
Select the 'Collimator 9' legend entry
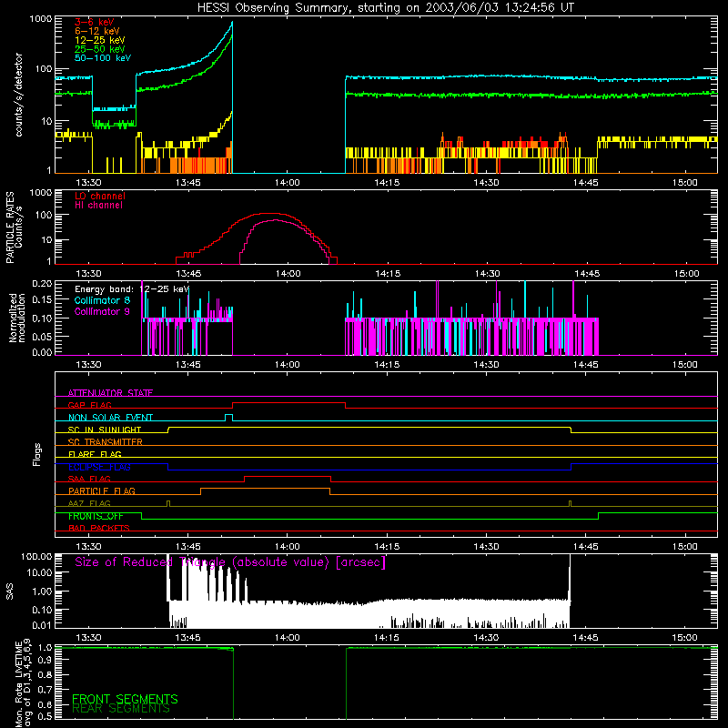pyautogui.click(x=102, y=311)
